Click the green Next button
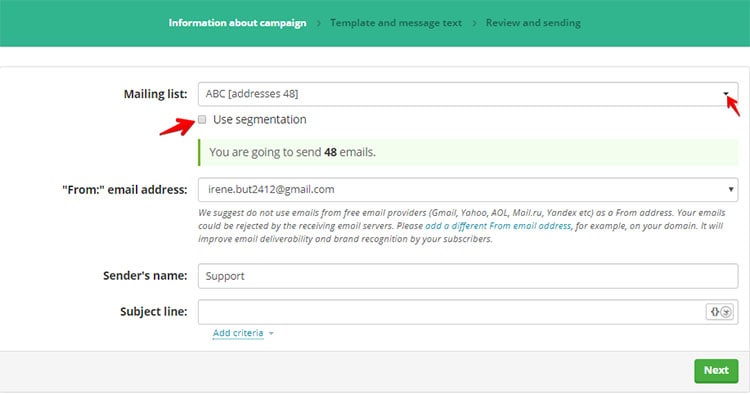 click(x=716, y=371)
